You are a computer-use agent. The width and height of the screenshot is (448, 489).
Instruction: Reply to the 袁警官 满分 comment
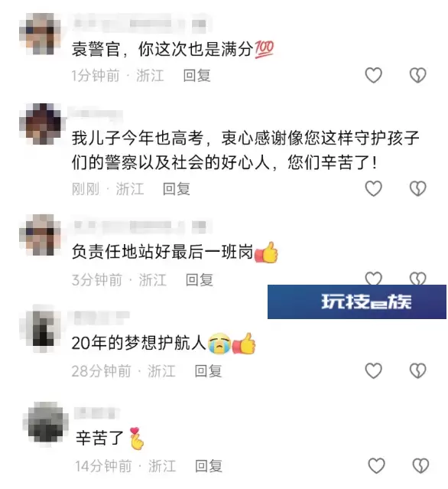pyautogui.click(x=197, y=76)
